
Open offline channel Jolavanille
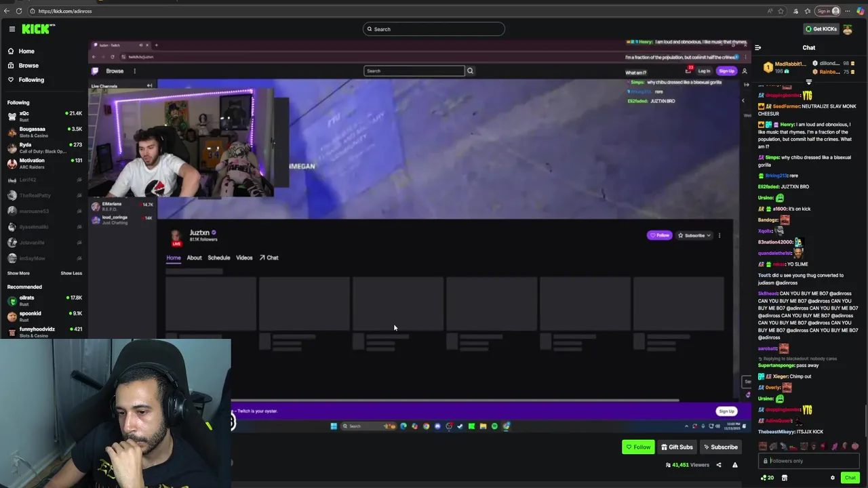coord(44,242)
